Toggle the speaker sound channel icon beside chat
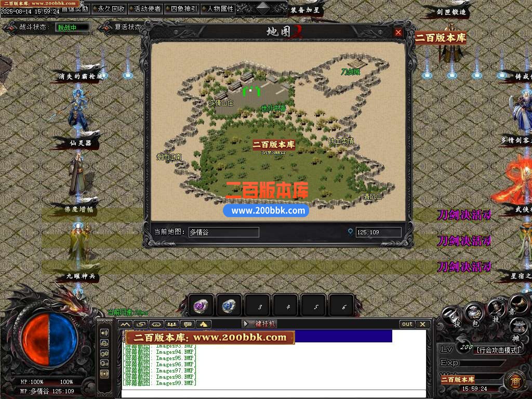Image resolution: width=532 pixels, height=399 pixels. [104, 333]
